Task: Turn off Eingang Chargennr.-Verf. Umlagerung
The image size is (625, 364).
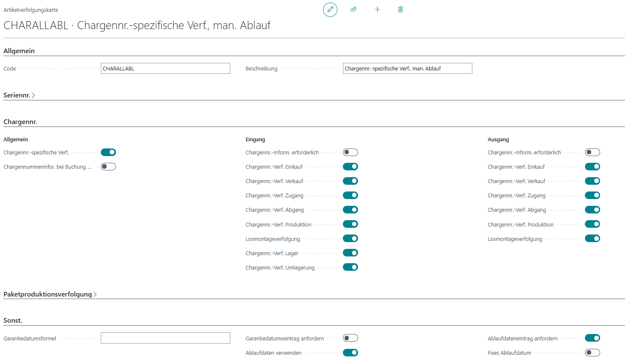Action: click(350, 267)
